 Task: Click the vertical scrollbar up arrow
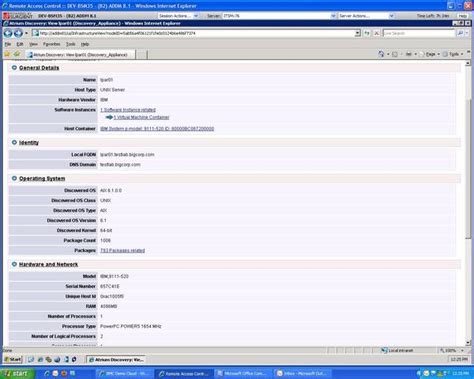(468, 63)
